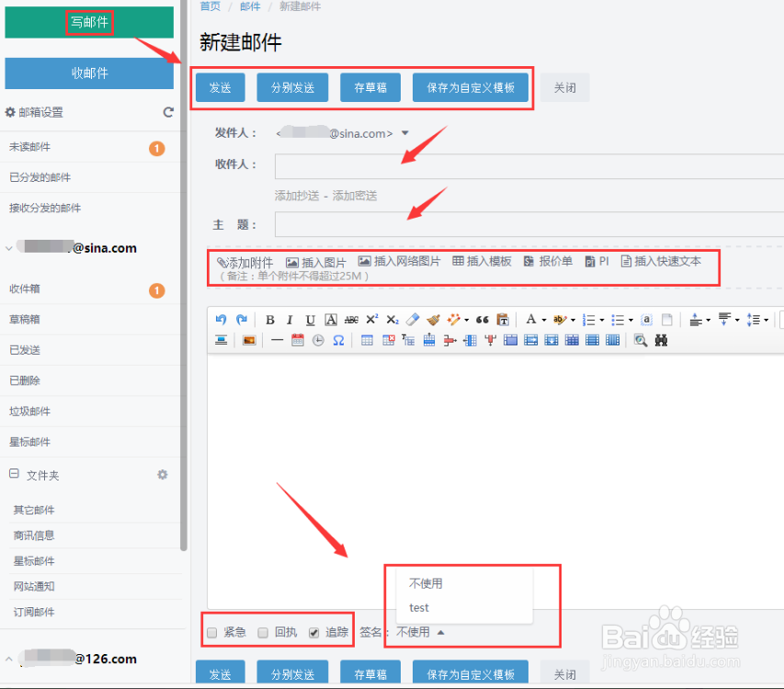Click the delete table icon
Screen dimensions: 784x689
(388, 340)
